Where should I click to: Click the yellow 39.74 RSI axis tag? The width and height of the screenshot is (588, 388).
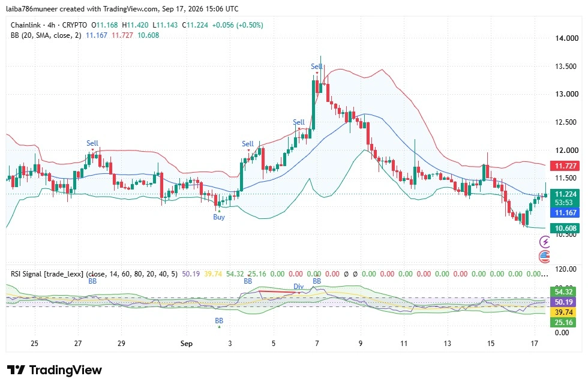(x=563, y=312)
